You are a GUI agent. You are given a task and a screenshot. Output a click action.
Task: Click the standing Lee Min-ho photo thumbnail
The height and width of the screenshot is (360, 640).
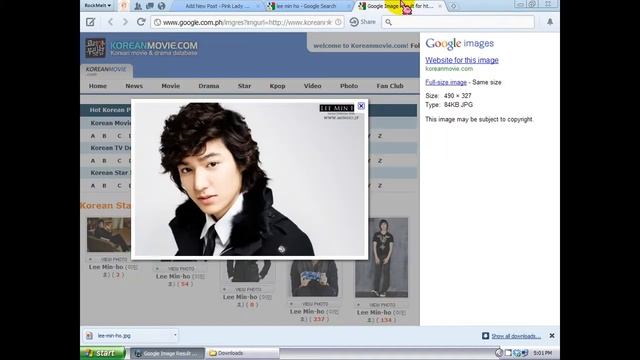(x=382, y=258)
